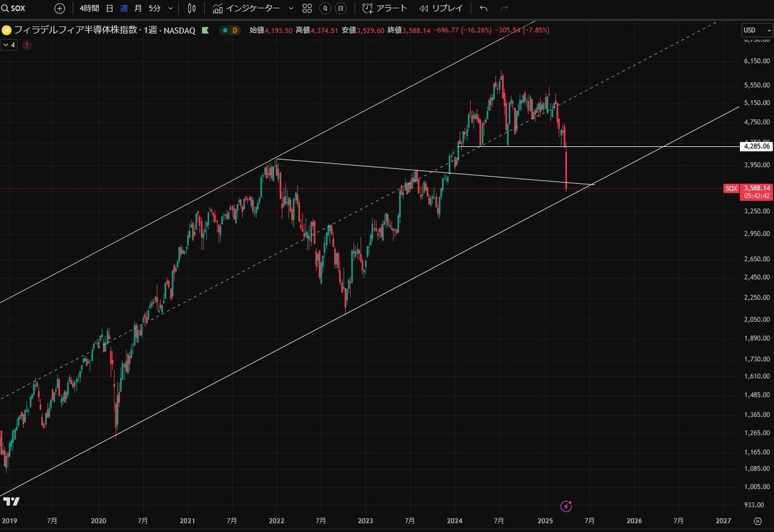Click the circled 日 toolbar icon

point(341,8)
